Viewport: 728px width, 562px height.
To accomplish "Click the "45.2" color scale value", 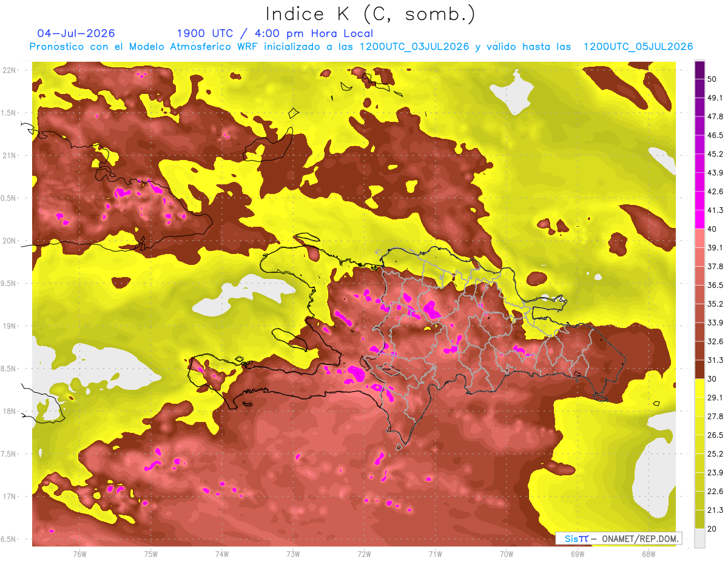I will (715, 154).
